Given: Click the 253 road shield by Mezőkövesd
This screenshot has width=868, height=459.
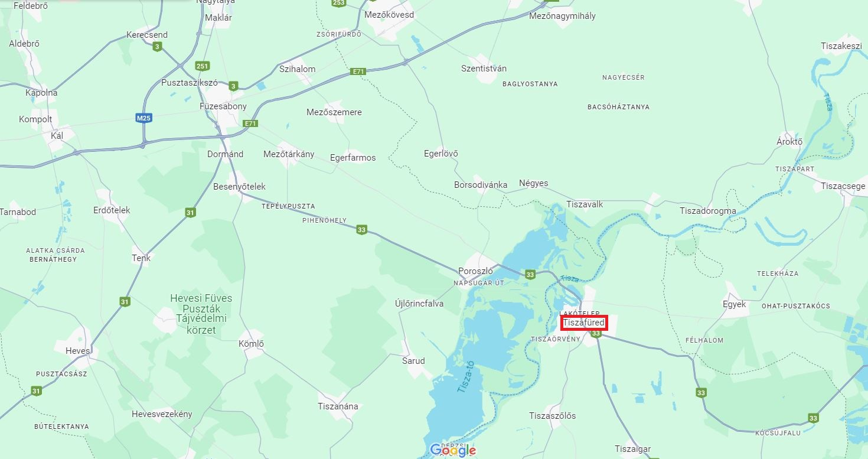Looking at the screenshot, I should pos(338,3).
